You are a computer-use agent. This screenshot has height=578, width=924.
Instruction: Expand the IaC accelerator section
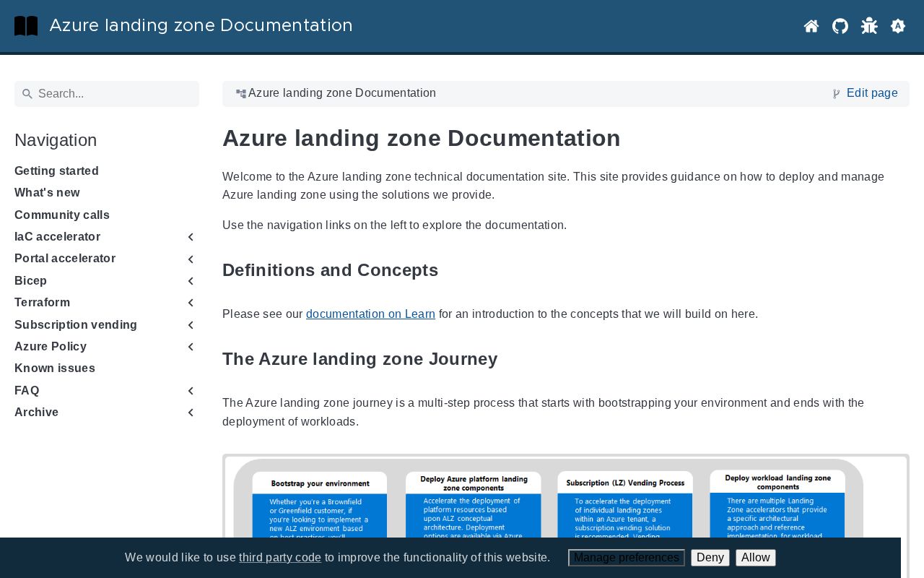[x=191, y=237]
